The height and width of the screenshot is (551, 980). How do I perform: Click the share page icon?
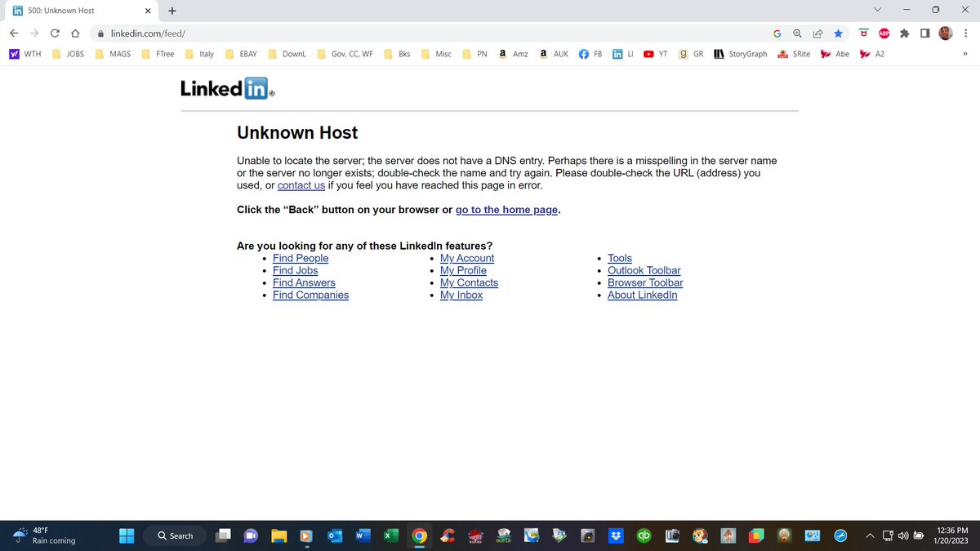point(817,33)
